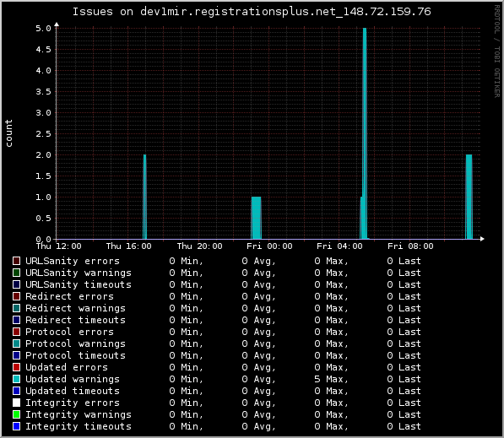The image size is (504, 438).
Task: Click the Redirect warnings teal swatch
Action: point(16,308)
